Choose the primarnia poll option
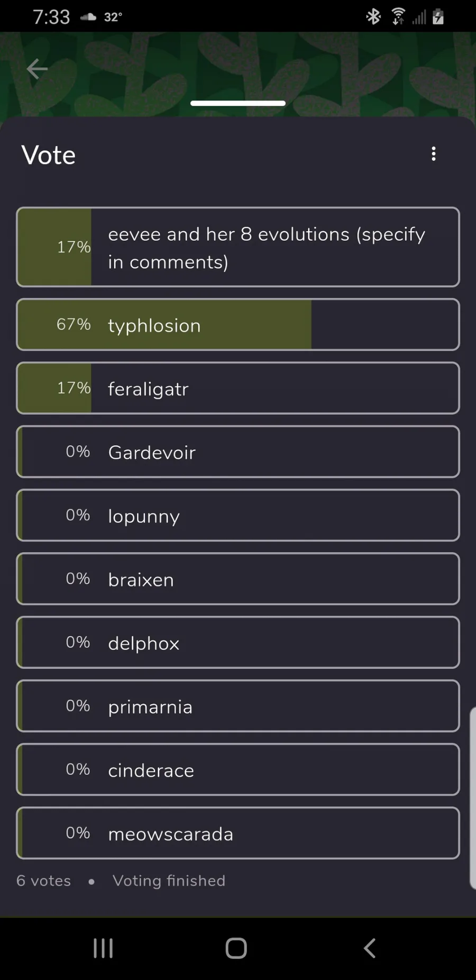Screen dimensions: 476x980 point(238,706)
